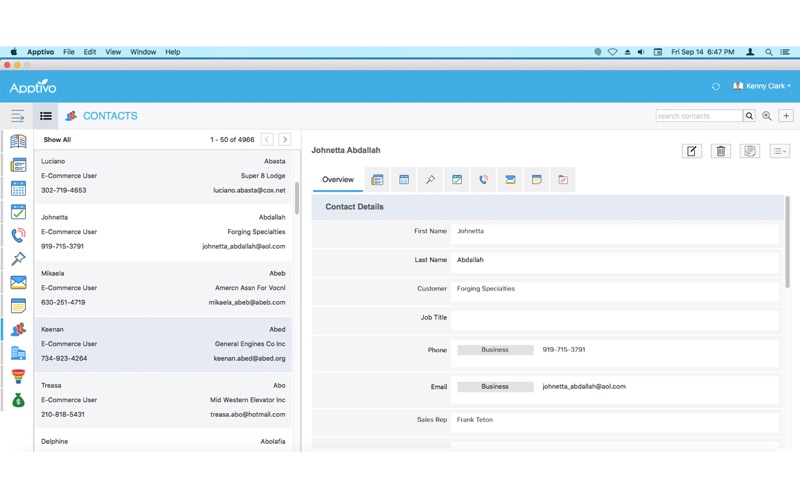Open the money bag opportunities sidebar icon
The image size is (800, 500).
(18, 400)
